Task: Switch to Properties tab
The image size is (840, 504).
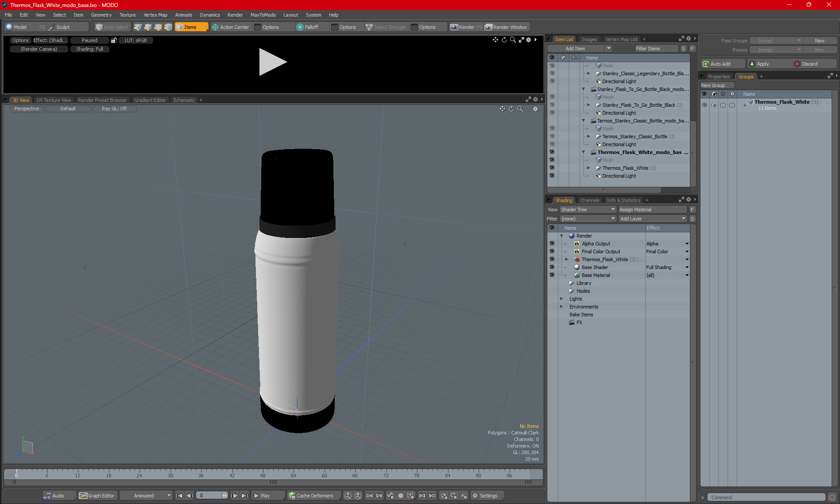Action: pyautogui.click(x=719, y=77)
